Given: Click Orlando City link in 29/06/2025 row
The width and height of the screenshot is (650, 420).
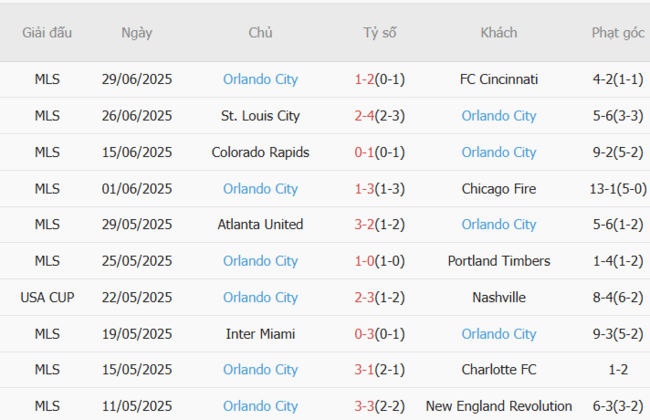Looking at the screenshot, I should (260, 79).
